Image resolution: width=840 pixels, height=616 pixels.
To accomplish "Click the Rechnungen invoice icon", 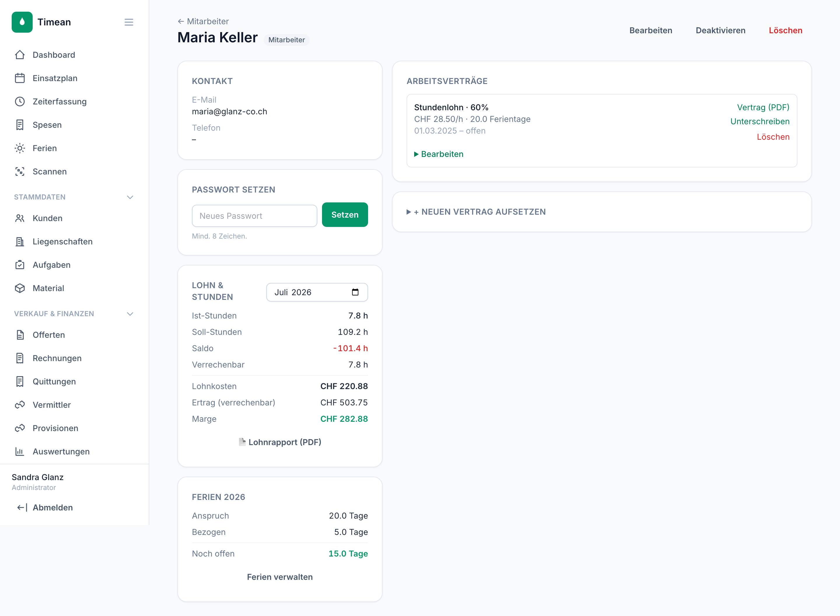I will pos(20,358).
